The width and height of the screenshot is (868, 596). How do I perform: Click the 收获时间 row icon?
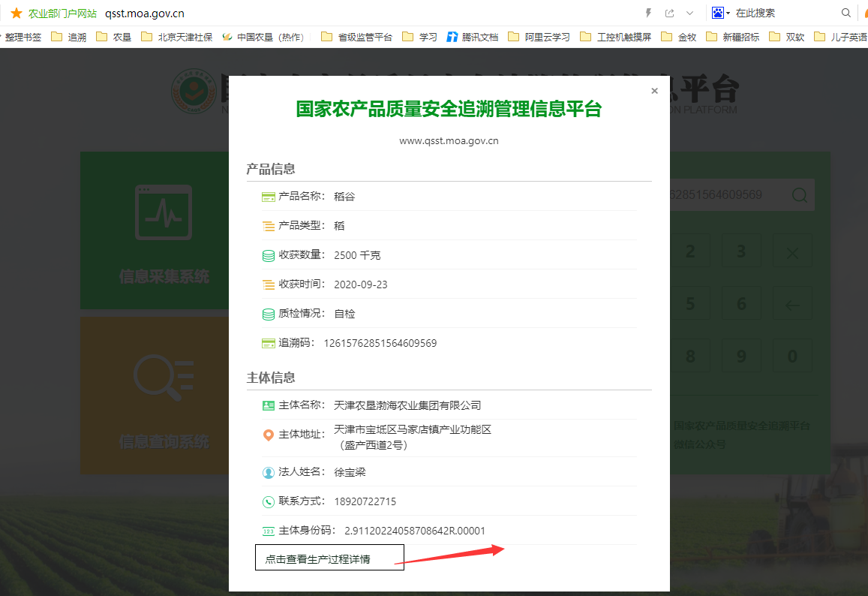click(x=268, y=284)
